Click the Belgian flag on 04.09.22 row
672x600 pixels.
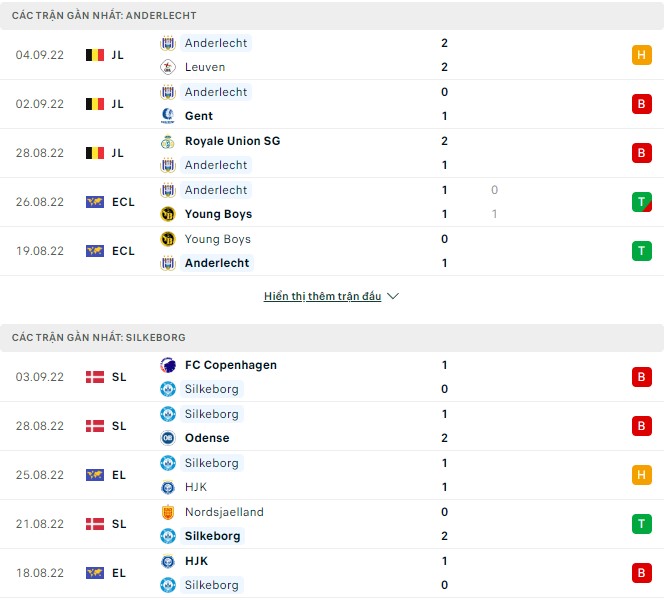[95, 55]
